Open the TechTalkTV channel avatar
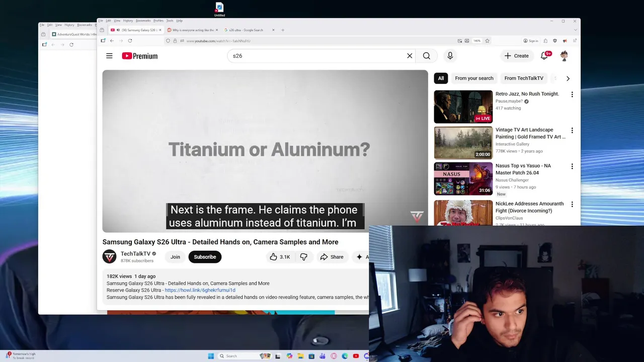The width and height of the screenshot is (644, 362). (109, 257)
